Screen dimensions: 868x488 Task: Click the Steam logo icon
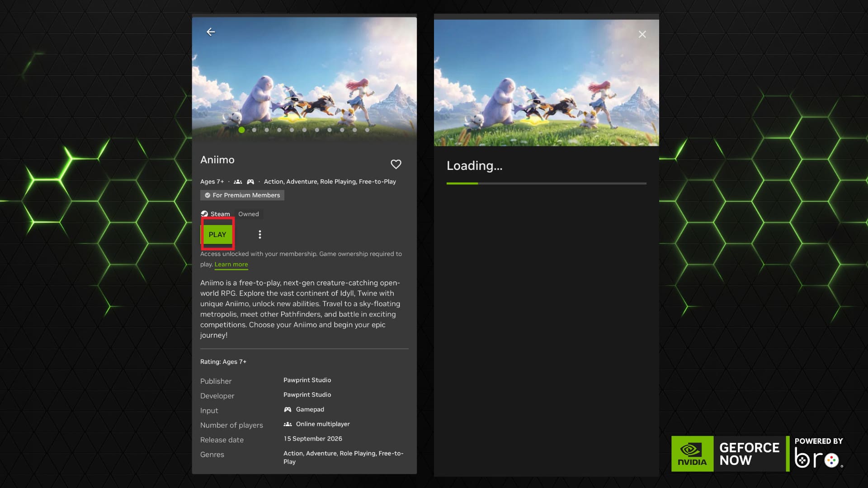tap(204, 214)
